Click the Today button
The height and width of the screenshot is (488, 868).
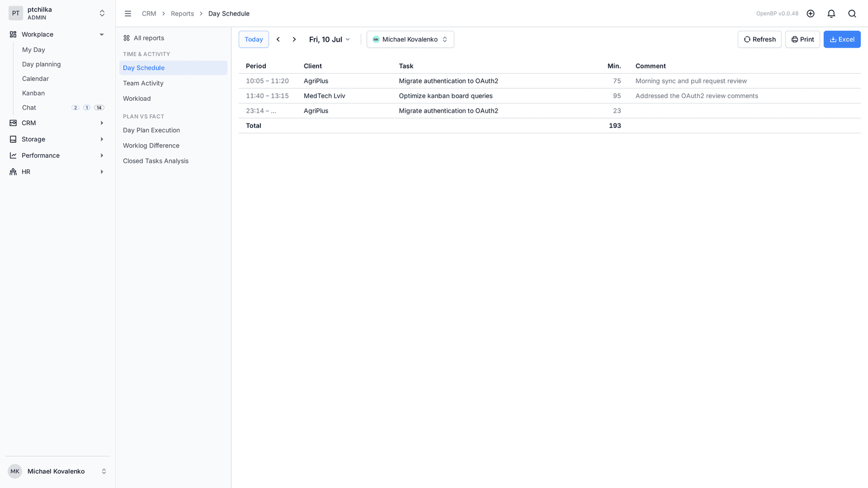tap(254, 40)
